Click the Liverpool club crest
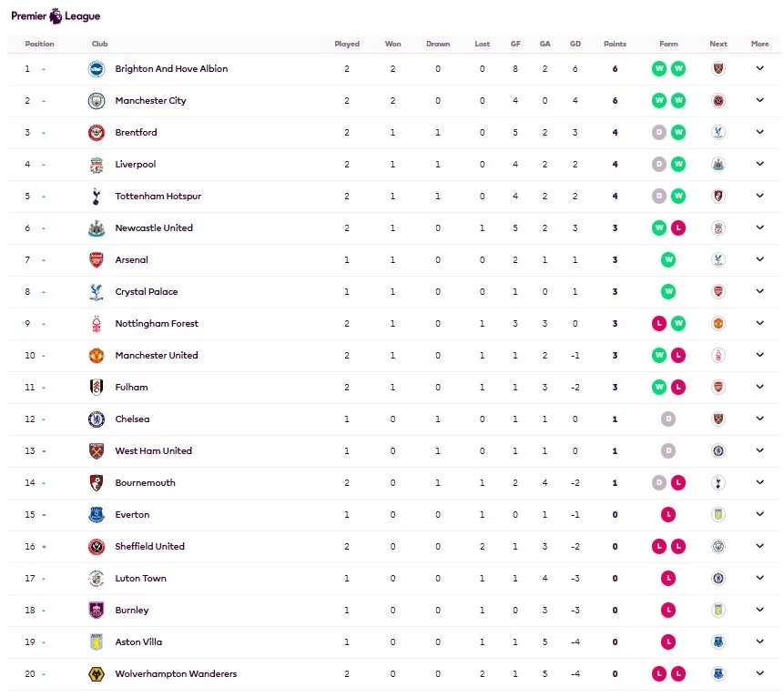 (97, 165)
